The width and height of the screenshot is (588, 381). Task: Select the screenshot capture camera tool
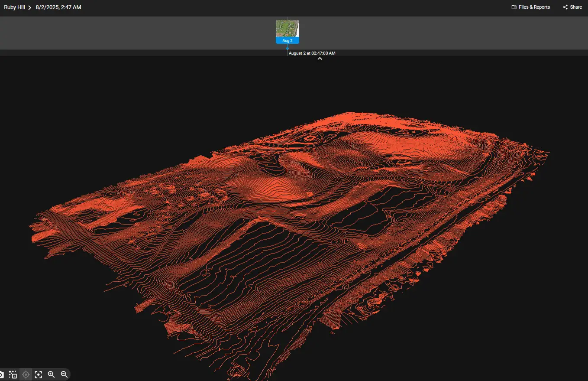tap(2, 374)
